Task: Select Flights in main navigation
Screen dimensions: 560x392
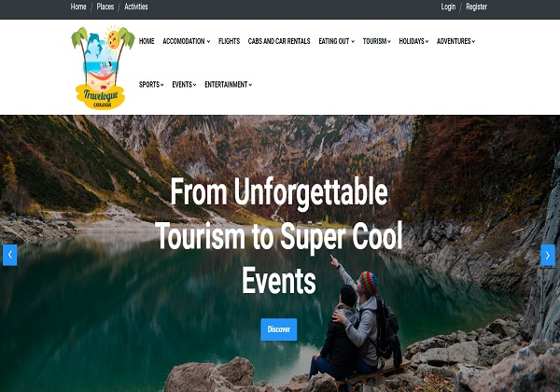Action: [229, 41]
